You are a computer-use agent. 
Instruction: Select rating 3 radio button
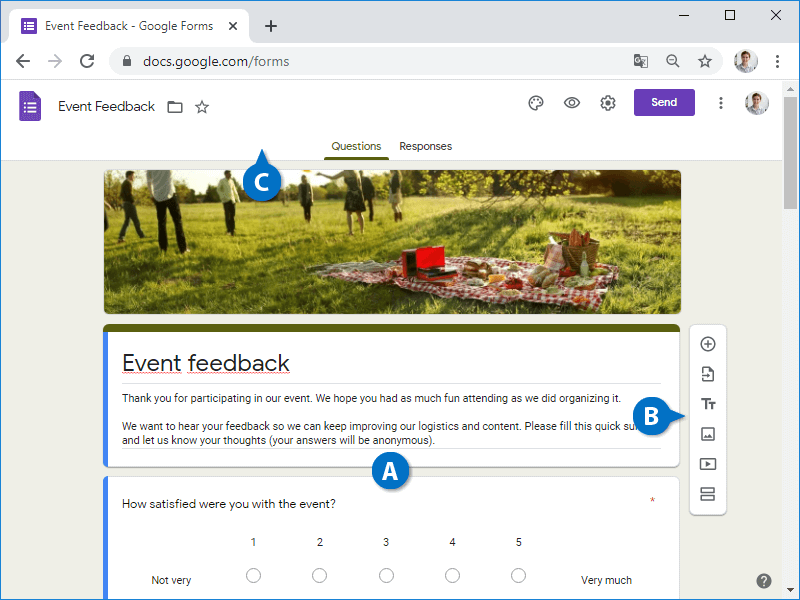click(386, 576)
